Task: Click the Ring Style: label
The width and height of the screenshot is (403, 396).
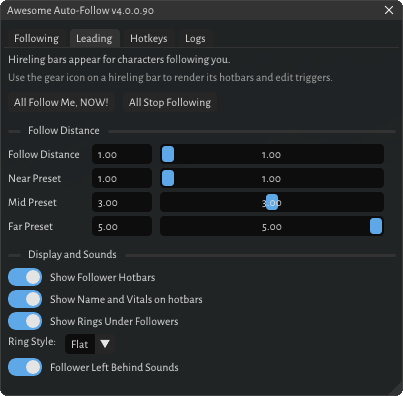Action: pyautogui.click(x=32, y=342)
